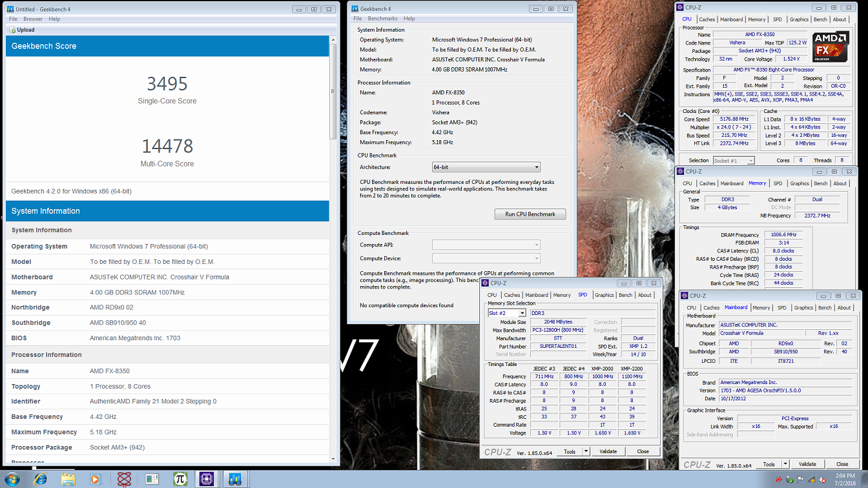Open the Action Center flag icon
The height and width of the screenshot is (488, 868).
[x=801, y=480]
